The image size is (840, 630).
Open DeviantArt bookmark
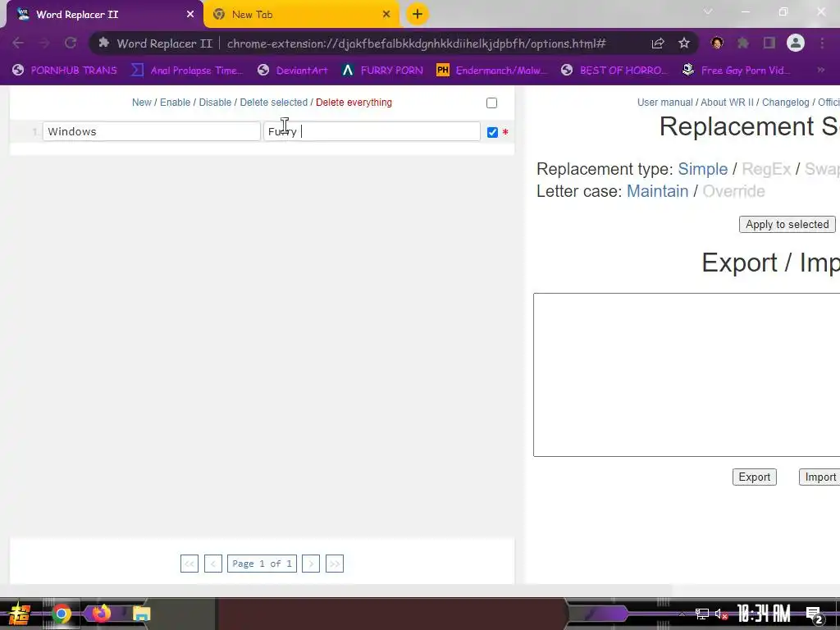point(293,71)
